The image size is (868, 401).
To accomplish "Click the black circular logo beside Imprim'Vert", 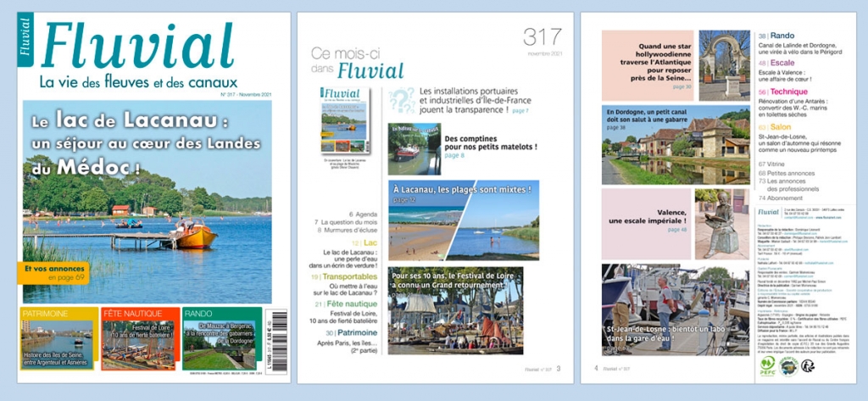I will point(808,365).
